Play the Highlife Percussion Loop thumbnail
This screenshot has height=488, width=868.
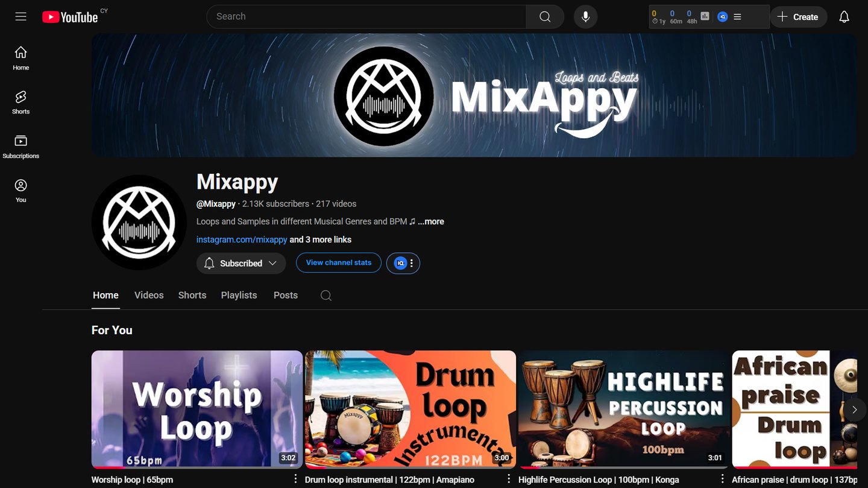624,410
